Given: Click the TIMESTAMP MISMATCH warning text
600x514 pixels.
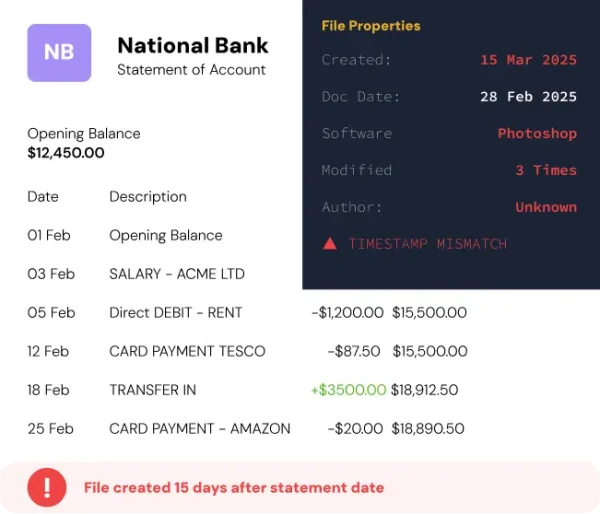Looking at the screenshot, I should tap(427, 244).
